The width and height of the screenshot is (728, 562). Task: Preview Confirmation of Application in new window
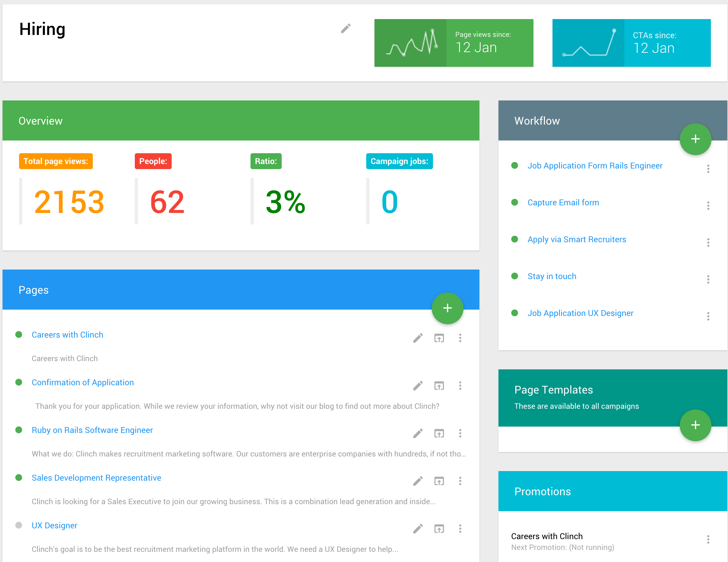[439, 386]
